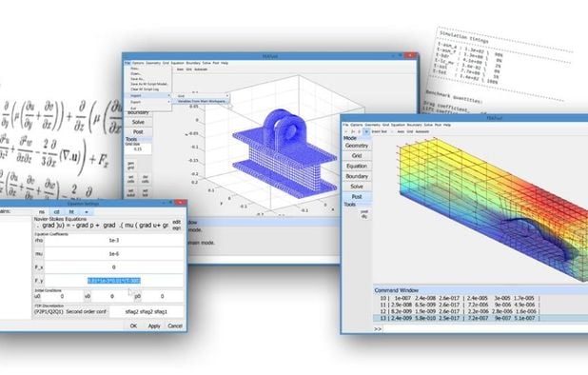
Task: Click the gen grid tool button
Action: pyautogui.click(x=130, y=166)
